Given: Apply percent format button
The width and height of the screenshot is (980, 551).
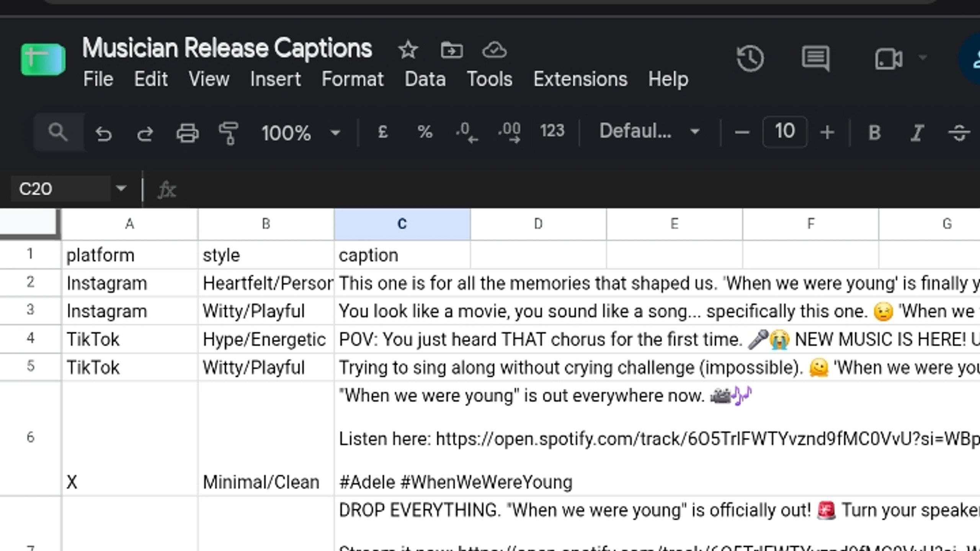Looking at the screenshot, I should tap(425, 132).
